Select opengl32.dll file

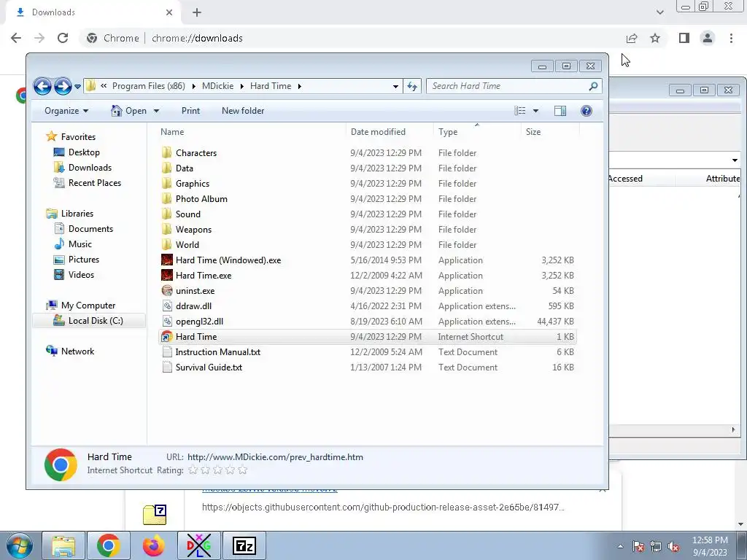pos(199,322)
